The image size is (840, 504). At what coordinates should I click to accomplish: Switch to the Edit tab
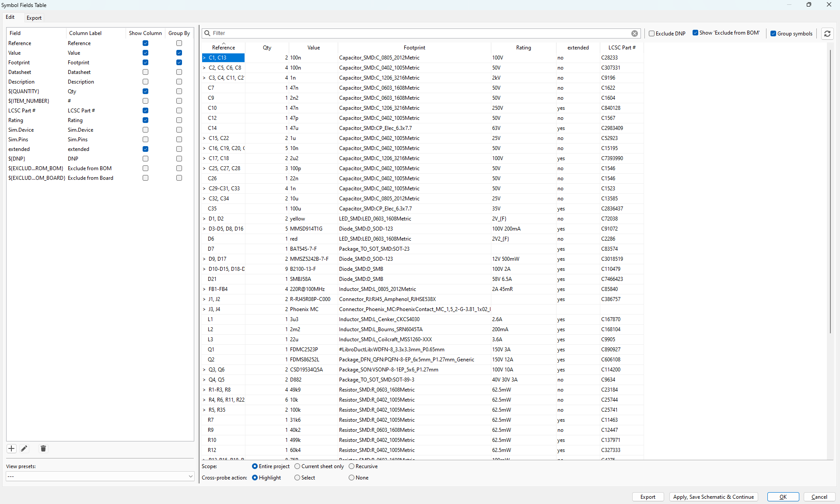point(10,17)
